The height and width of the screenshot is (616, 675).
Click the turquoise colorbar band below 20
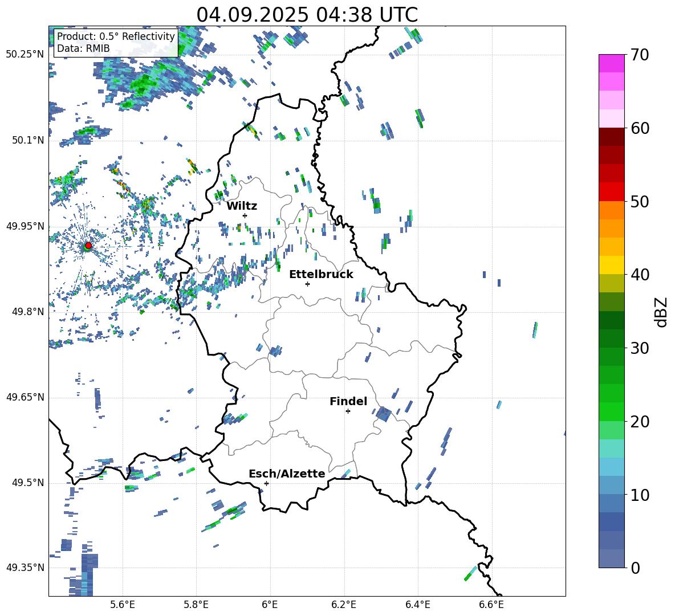click(611, 448)
